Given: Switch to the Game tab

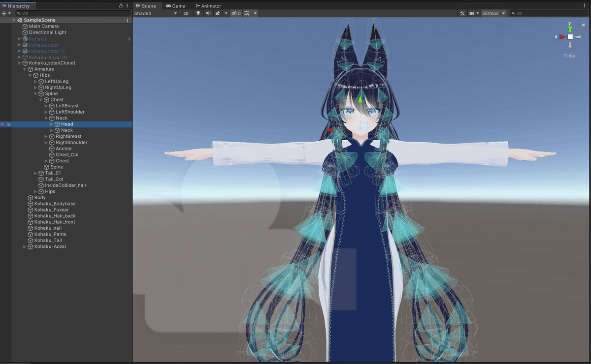Looking at the screenshot, I should point(176,6).
